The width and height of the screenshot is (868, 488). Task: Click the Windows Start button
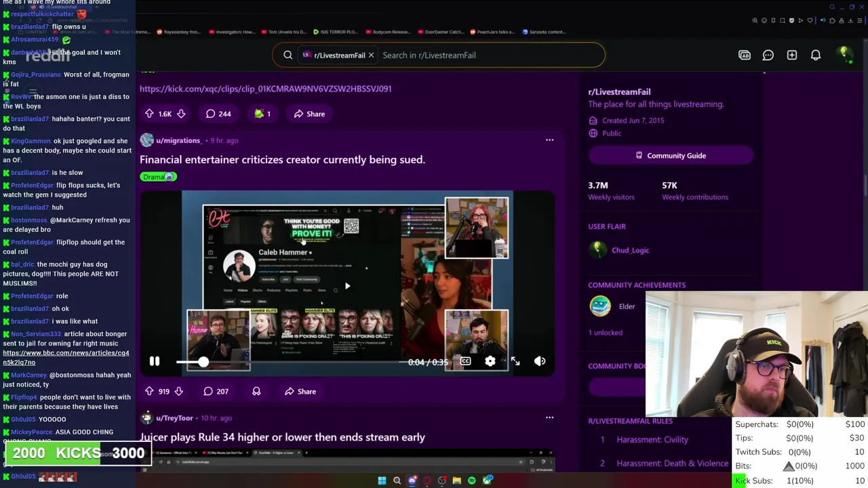pos(382,481)
